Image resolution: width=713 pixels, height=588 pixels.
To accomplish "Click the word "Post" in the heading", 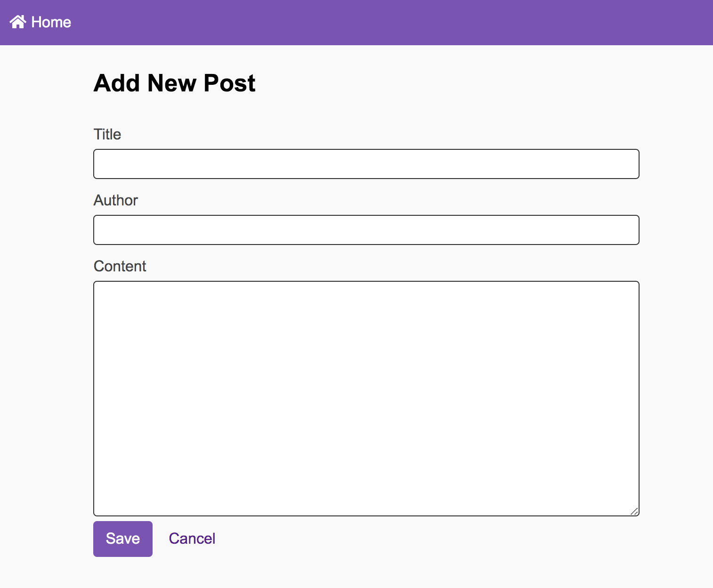I will 229,83.
